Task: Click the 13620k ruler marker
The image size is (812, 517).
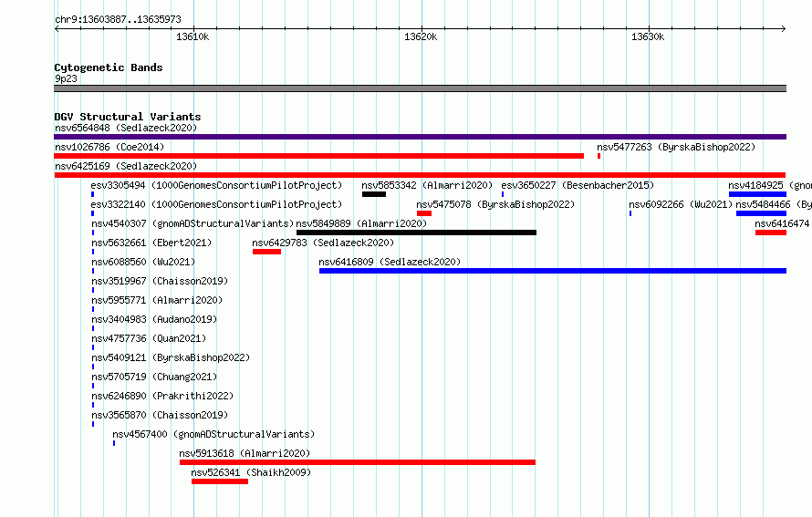Action: [x=421, y=36]
